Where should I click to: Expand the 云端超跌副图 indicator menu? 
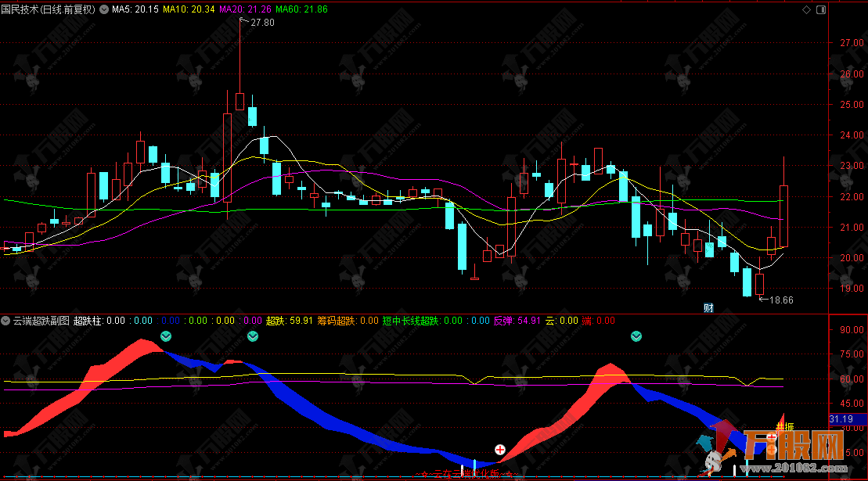[6, 320]
